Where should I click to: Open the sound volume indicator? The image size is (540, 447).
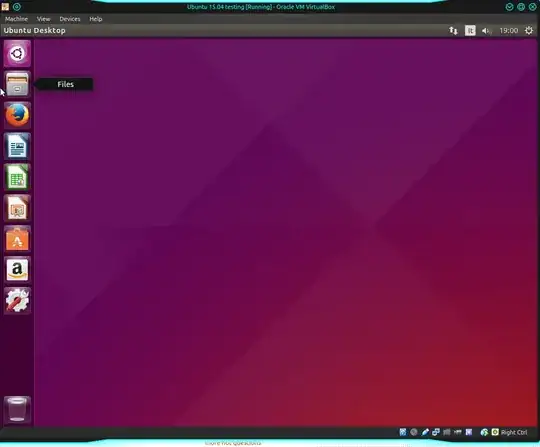[x=486, y=31]
